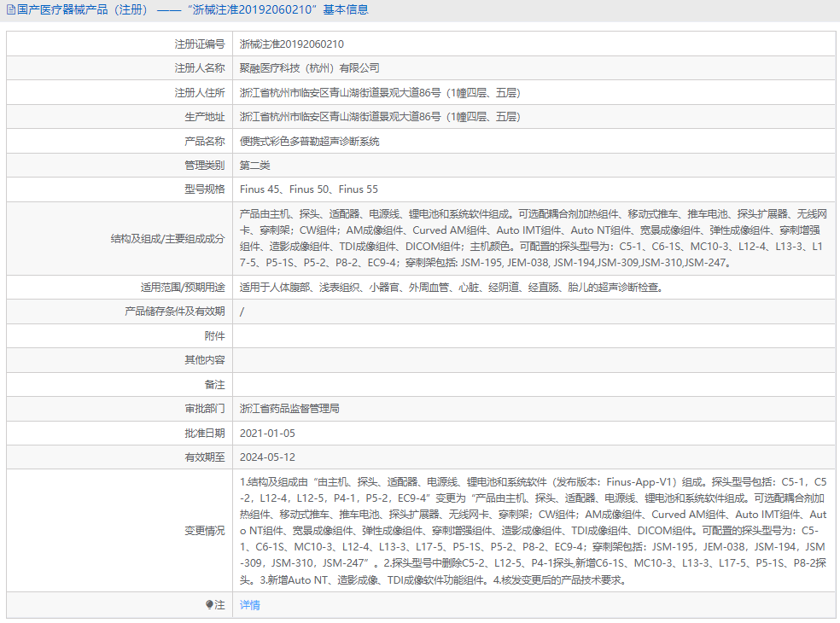Screen dimensions: 840x623
Task: Click the label 产品储存条件及有效期
Action: (175, 311)
